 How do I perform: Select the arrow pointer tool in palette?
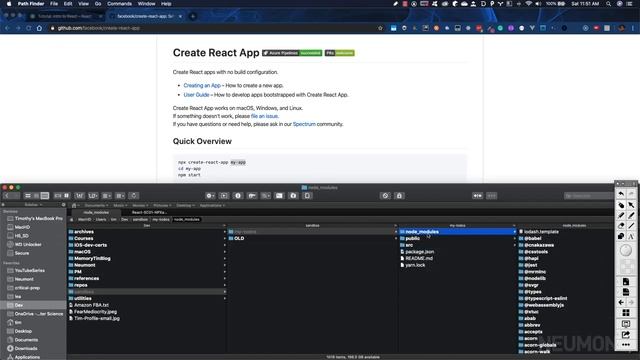[x=631, y=205]
